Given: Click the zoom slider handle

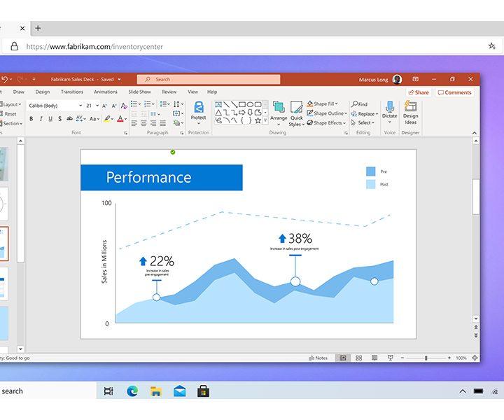Looking at the screenshot, I should point(426,358).
